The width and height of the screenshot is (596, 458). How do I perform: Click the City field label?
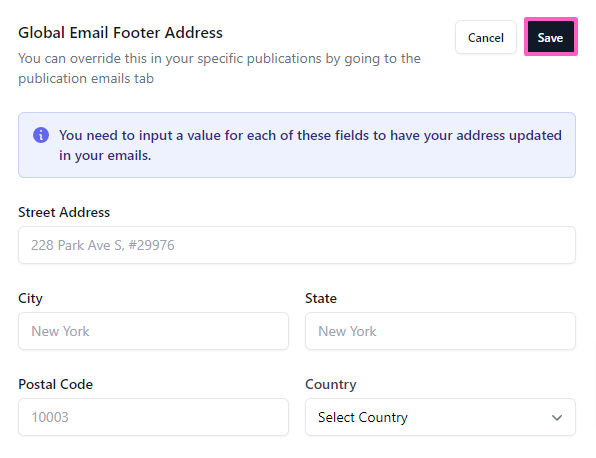[x=30, y=298]
